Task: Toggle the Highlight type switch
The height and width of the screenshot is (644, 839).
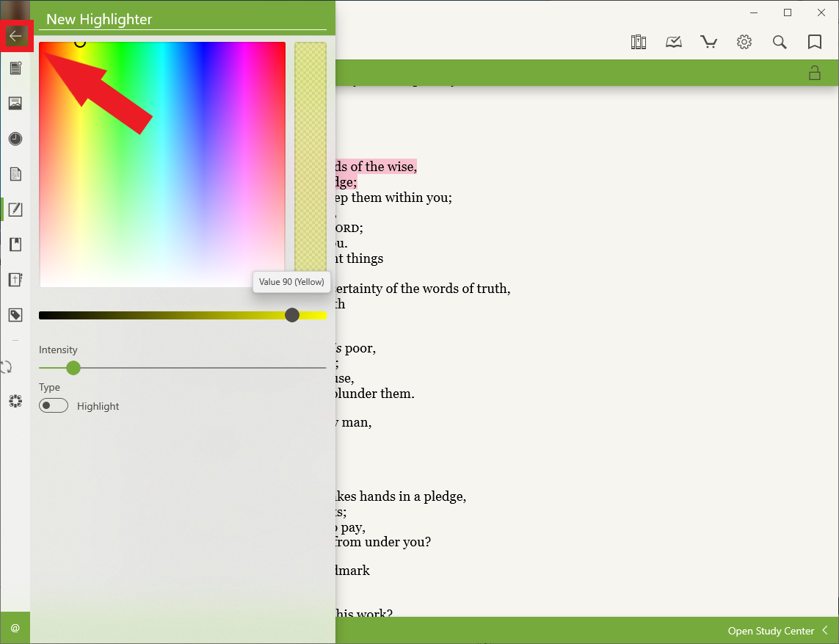Action: (54, 406)
